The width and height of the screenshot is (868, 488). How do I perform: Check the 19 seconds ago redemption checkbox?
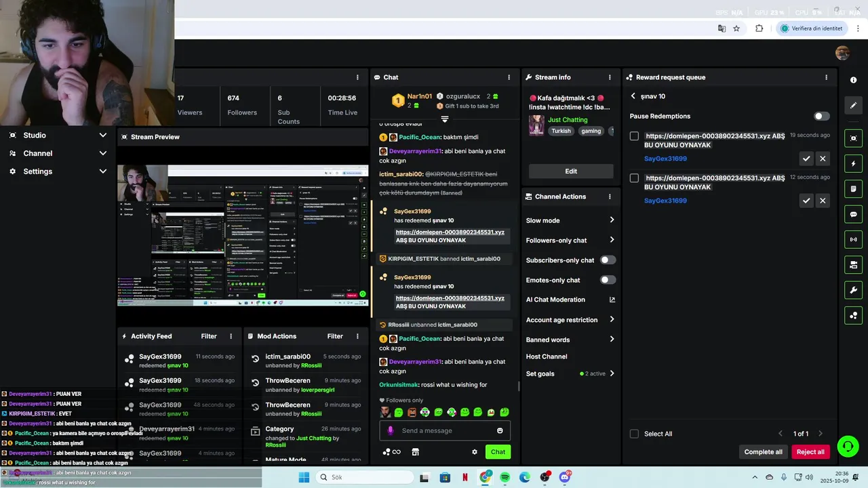(x=634, y=136)
